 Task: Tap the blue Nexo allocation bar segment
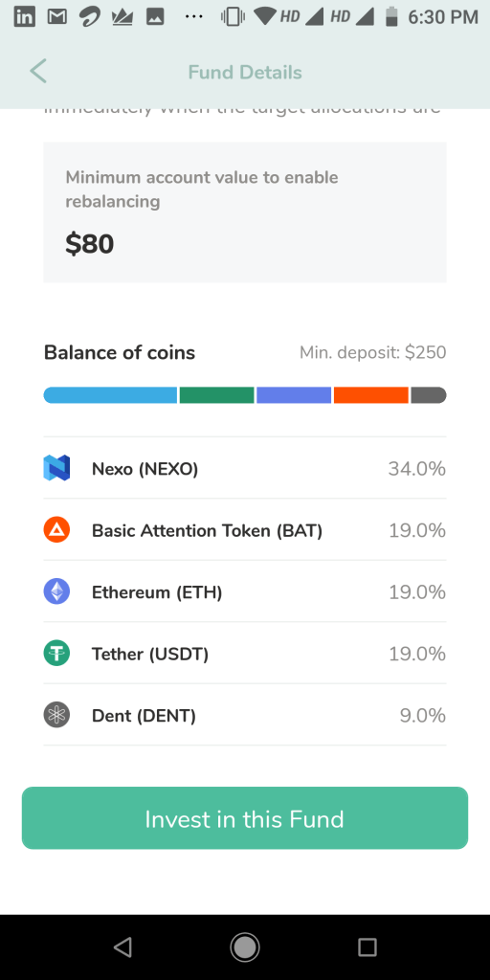(x=111, y=395)
